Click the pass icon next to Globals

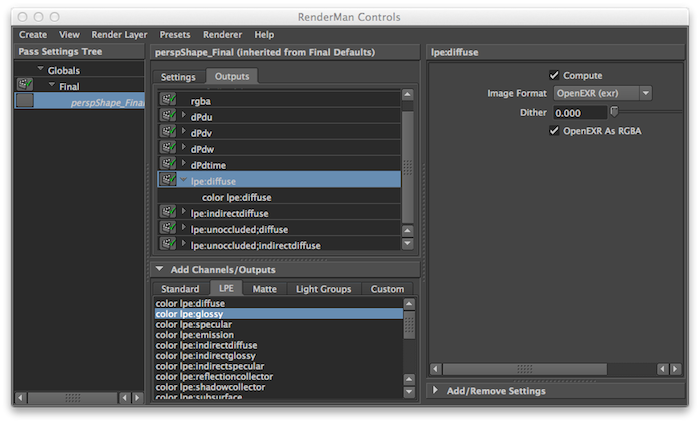24,85
